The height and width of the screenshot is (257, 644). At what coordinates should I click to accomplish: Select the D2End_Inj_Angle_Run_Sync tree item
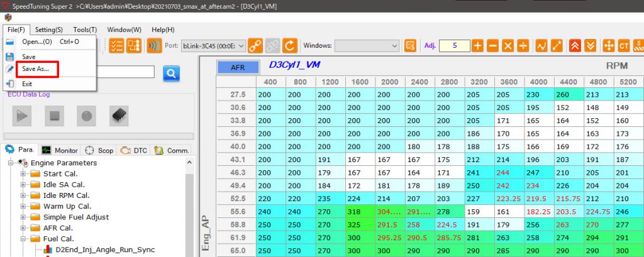coord(105,249)
